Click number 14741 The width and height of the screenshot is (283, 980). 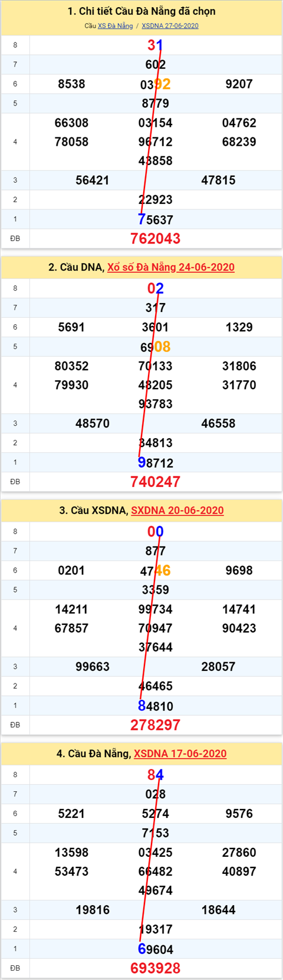click(x=239, y=610)
